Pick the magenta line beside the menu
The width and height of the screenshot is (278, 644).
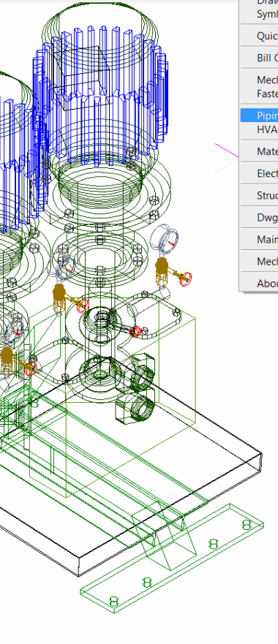coord(227,151)
